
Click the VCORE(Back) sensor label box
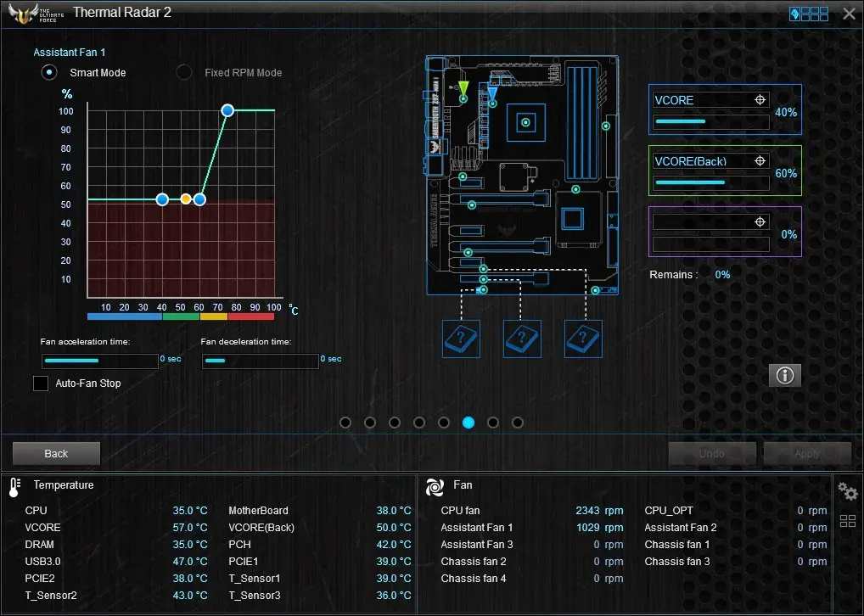point(711,161)
